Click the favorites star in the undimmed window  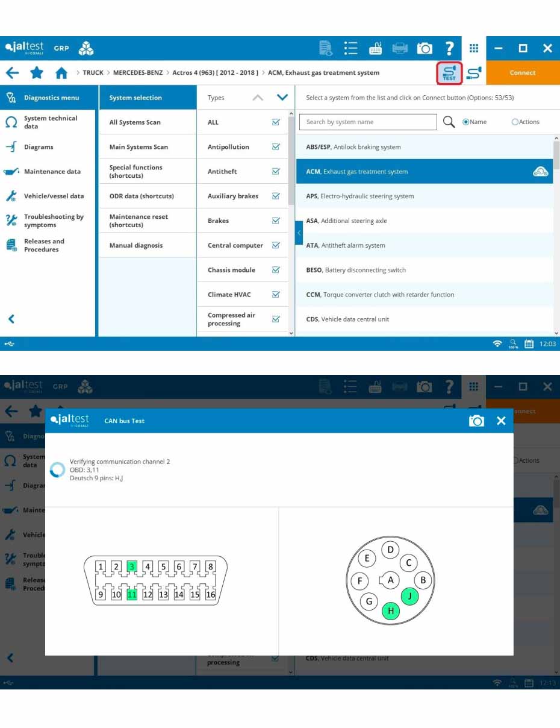[37, 73]
